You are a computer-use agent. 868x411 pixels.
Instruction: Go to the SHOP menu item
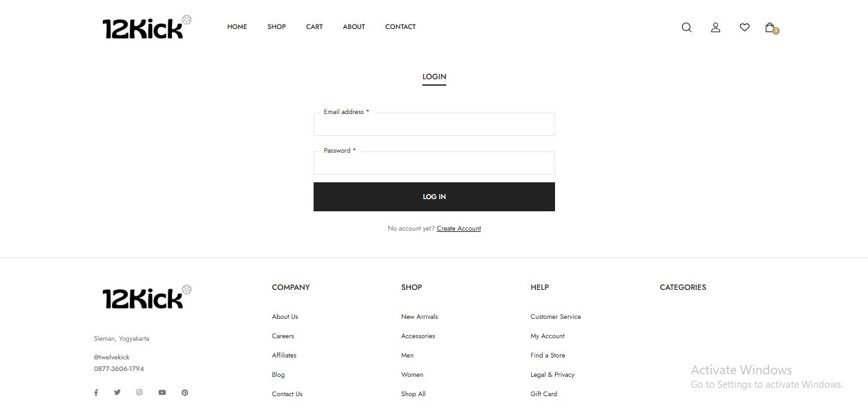coord(276,27)
